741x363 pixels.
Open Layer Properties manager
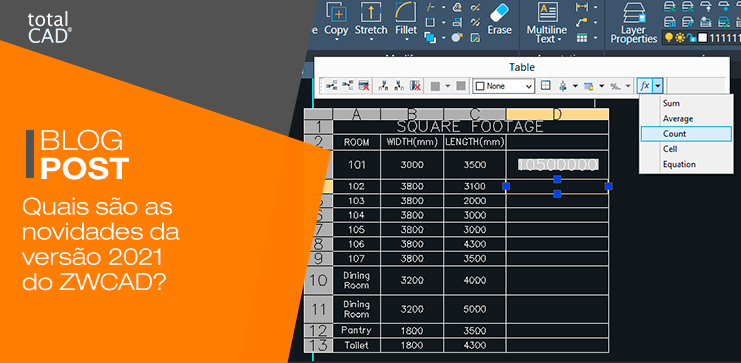pos(633,23)
